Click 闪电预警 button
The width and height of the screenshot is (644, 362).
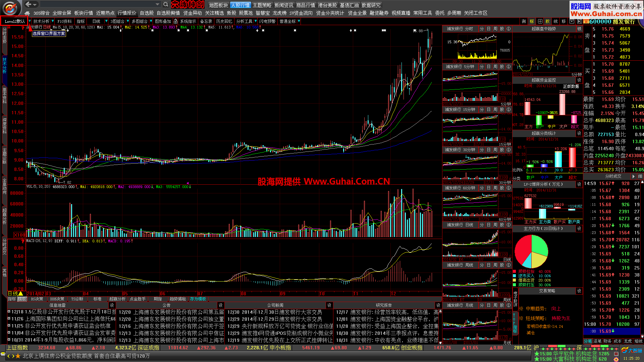pyautogui.click(x=267, y=21)
